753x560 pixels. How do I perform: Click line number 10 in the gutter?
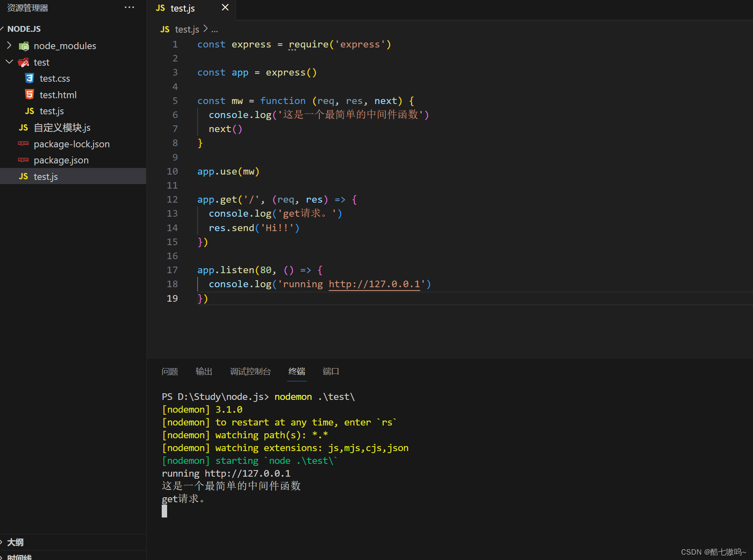pyautogui.click(x=172, y=172)
